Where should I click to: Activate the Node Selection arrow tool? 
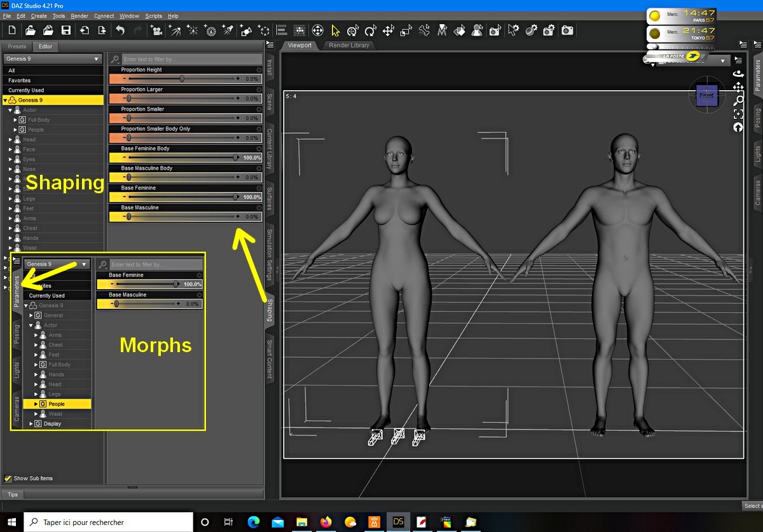336,30
